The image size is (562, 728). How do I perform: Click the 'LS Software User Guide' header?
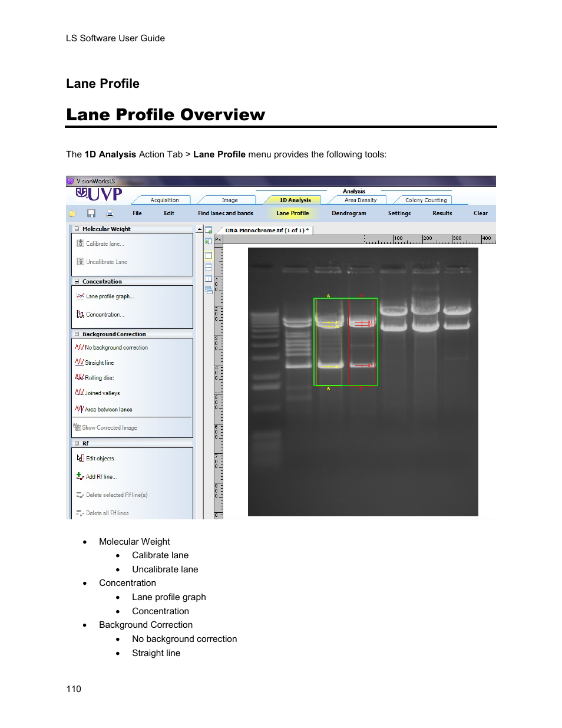point(115,38)
